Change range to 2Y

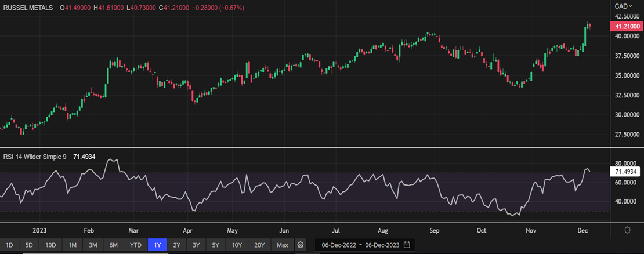click(177, 245)
